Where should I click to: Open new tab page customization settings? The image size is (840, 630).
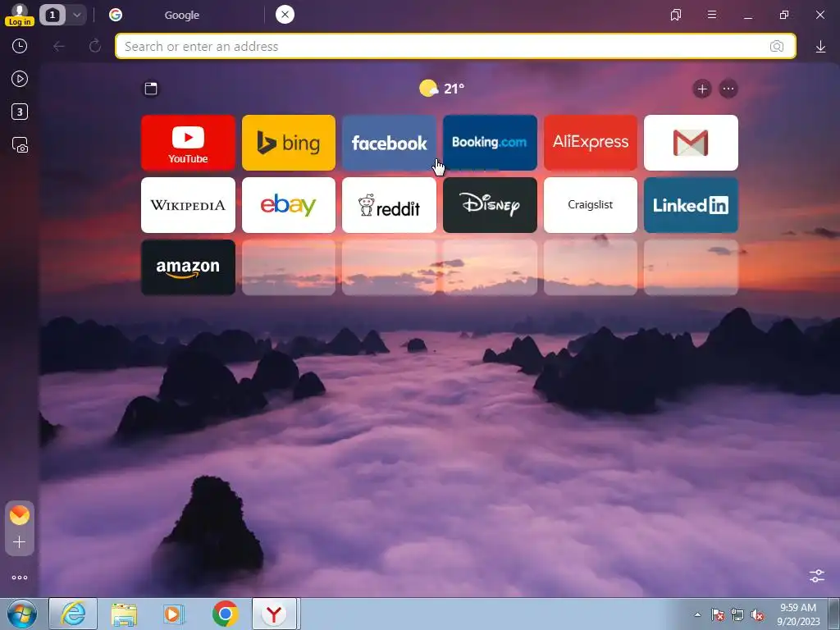817,576
